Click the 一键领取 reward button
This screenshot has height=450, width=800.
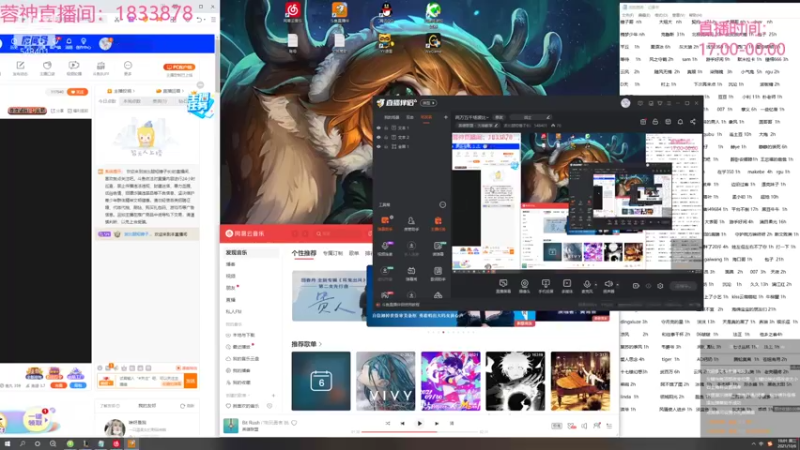tap(36, 420)
